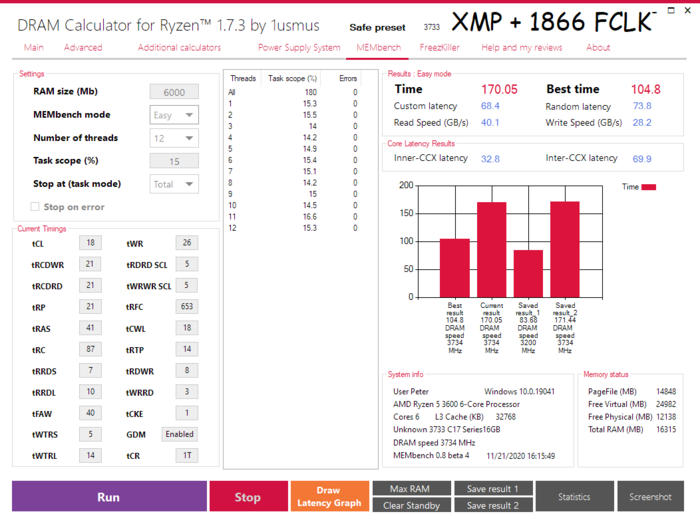Click Read Speed value 40.1
Image resolution: width=700 pixels, height=526 pixels.
click(490, 122)
